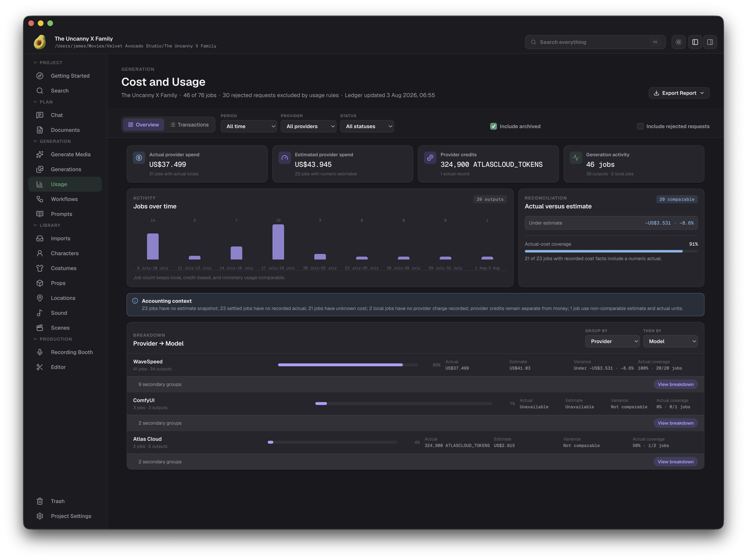This screenshot has width=747, height=560.
Task: Click Under estimate variance row
Action: pos(611,223)
